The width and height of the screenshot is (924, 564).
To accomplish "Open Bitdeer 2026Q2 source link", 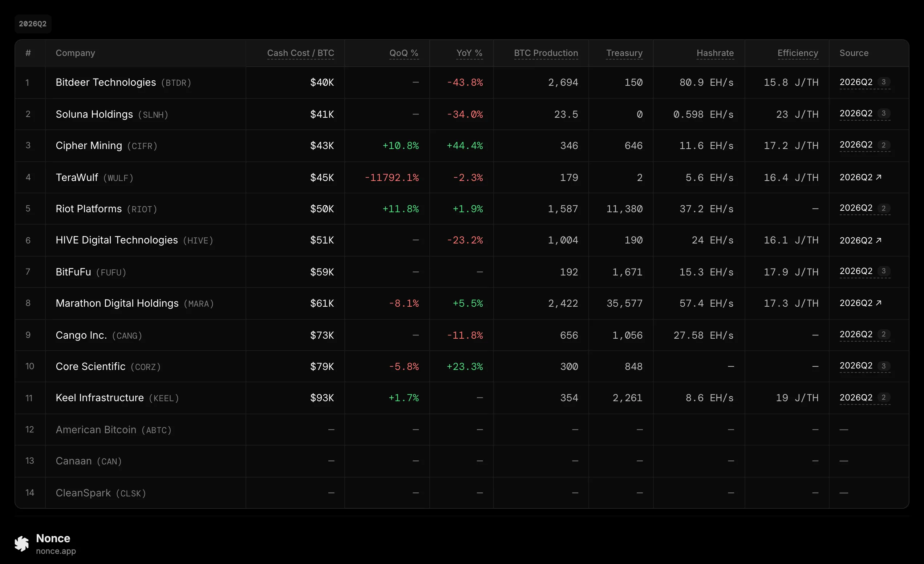I will [856, 82].
